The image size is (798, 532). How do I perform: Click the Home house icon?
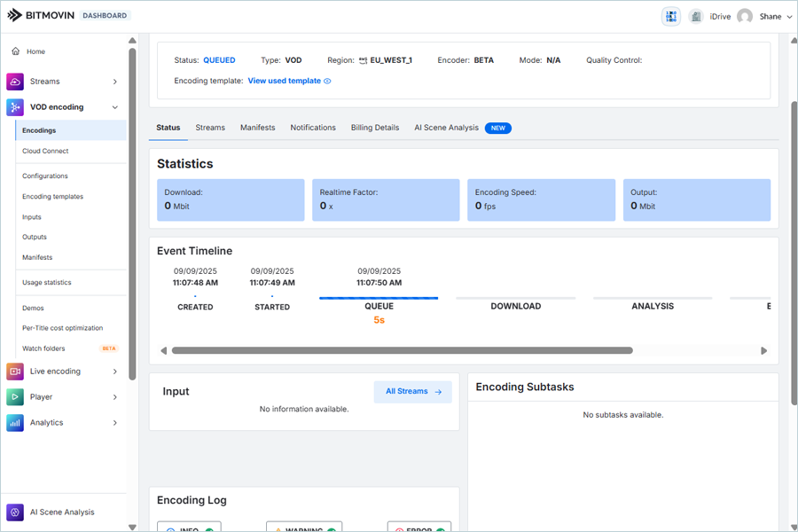click(x=15, y=51)
